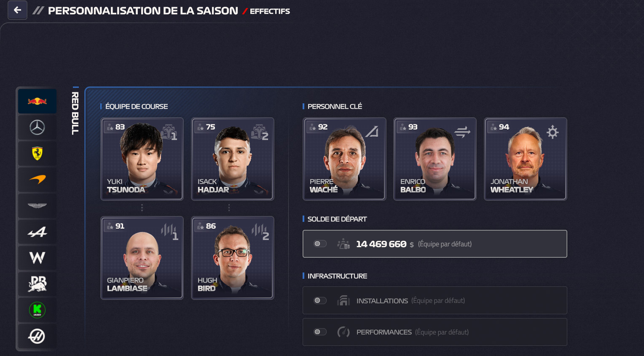Select the Red Bull team tab
Screen dimensions: 644x356
pyautogui.click(x=37, y=101)
